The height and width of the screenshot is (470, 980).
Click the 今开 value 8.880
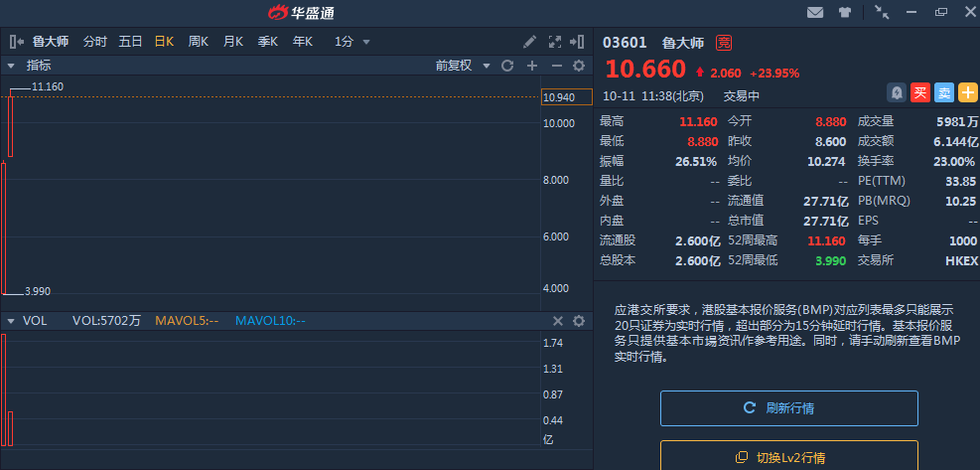[831, 121]
